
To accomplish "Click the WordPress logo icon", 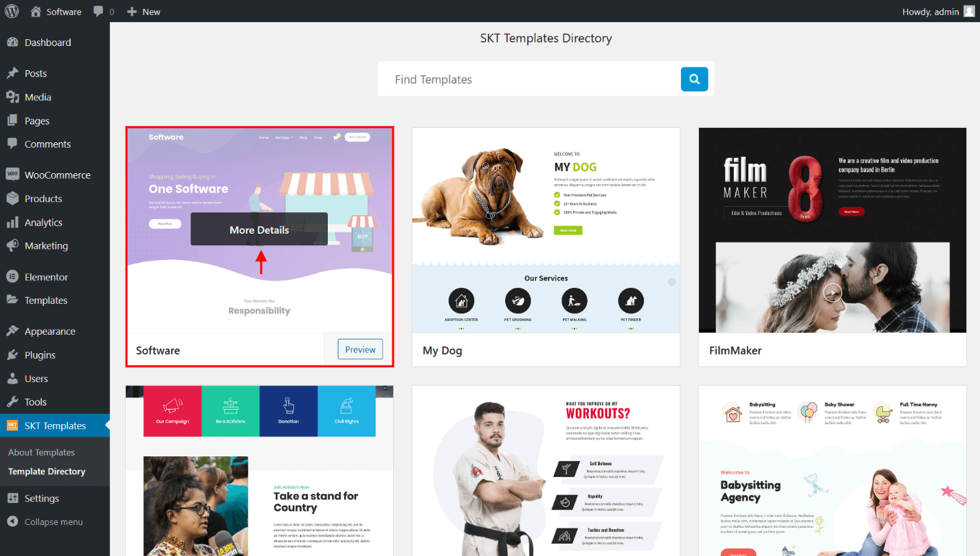I will (12, 11).
